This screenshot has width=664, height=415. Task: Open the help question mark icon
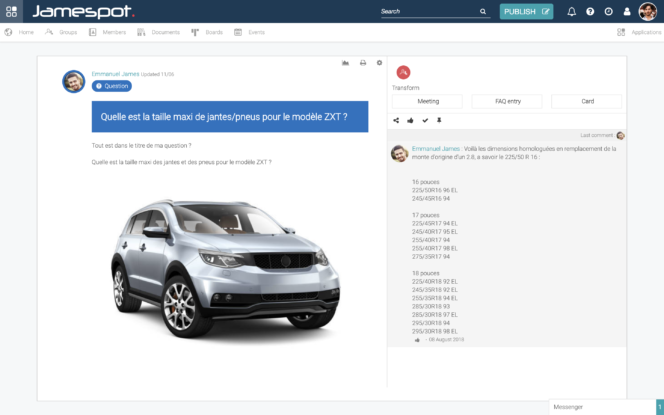coord(590,12)
